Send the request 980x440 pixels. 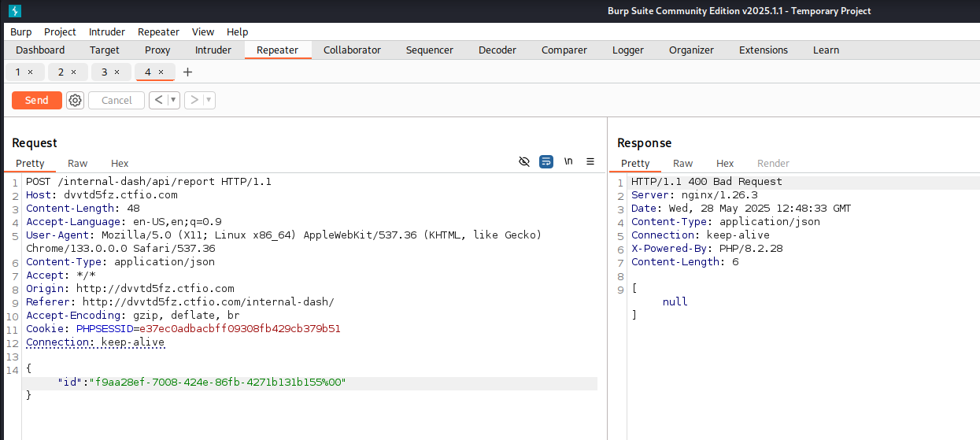coord(37,100)
